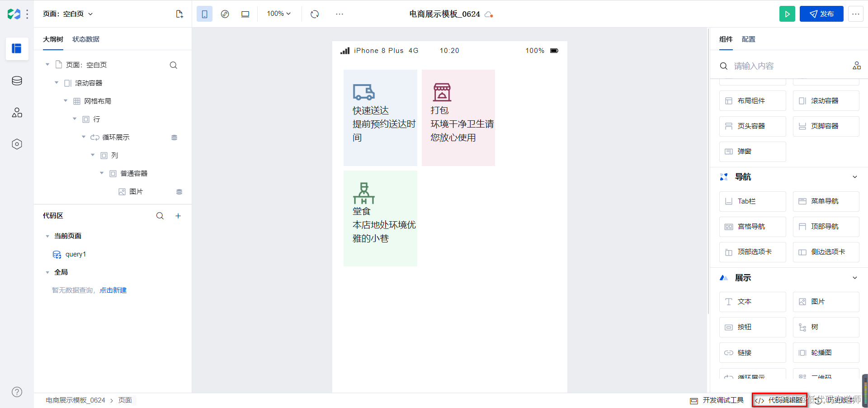Add new code with the plus icon
The width and height of the screenshot is (868, 408).
pyautogui.click(x=178, y=216)
